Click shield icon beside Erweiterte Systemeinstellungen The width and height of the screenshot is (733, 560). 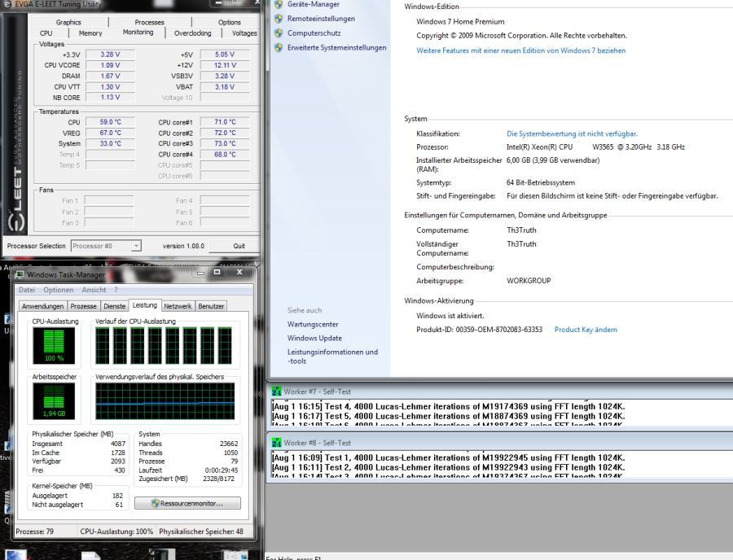pyautogui.click(x=279, y=48)
